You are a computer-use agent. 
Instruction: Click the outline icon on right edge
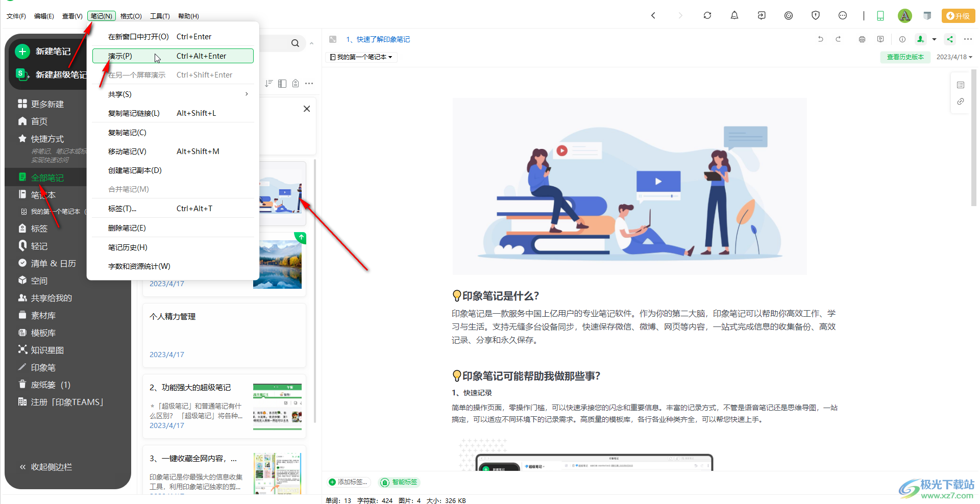(960, 85)
